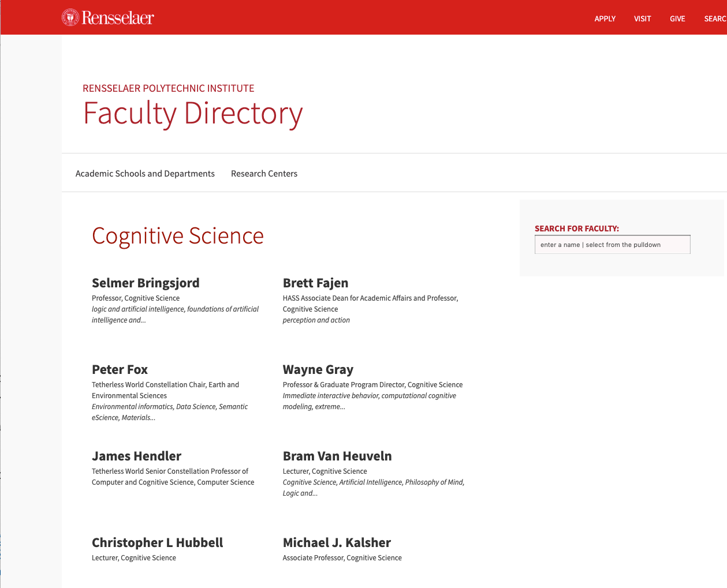Click 'SEARCH FOR FACULTY:' label
The width and height of the screenshot is (727, 588).
(x=577, y=229)
